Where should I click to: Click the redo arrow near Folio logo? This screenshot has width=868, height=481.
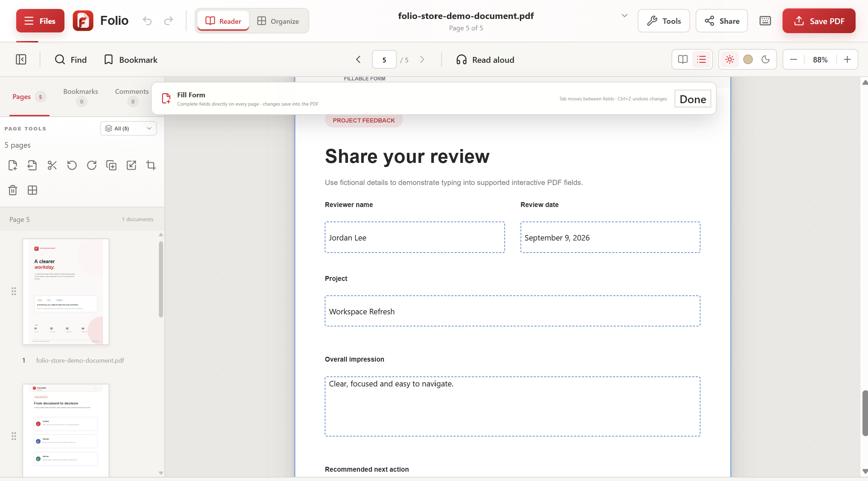(169, 21)
